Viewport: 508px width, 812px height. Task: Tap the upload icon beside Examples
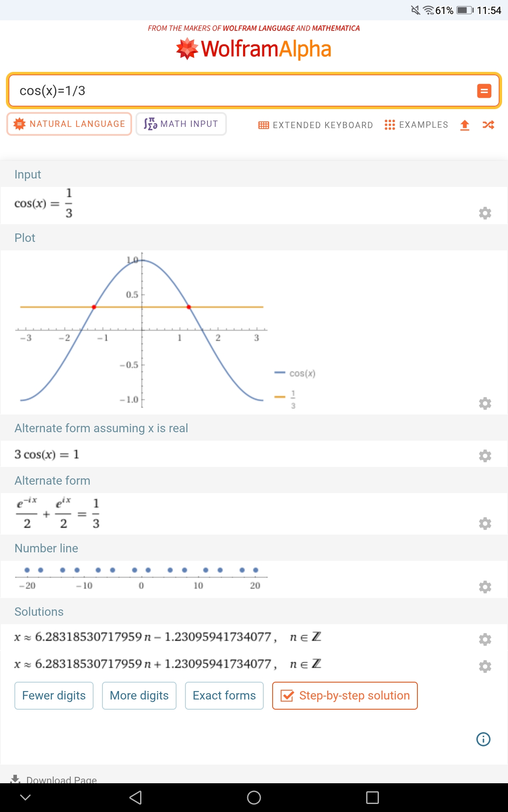tap(465, 125)
